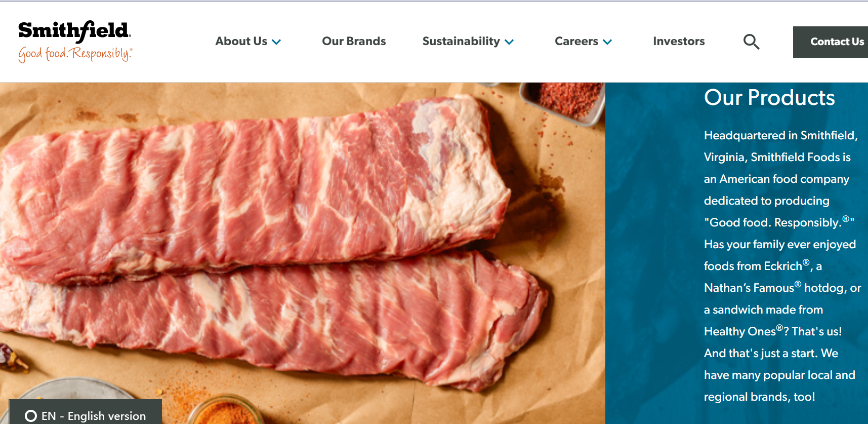
Task: Click the Careers menu label
Action: point(576,41)
